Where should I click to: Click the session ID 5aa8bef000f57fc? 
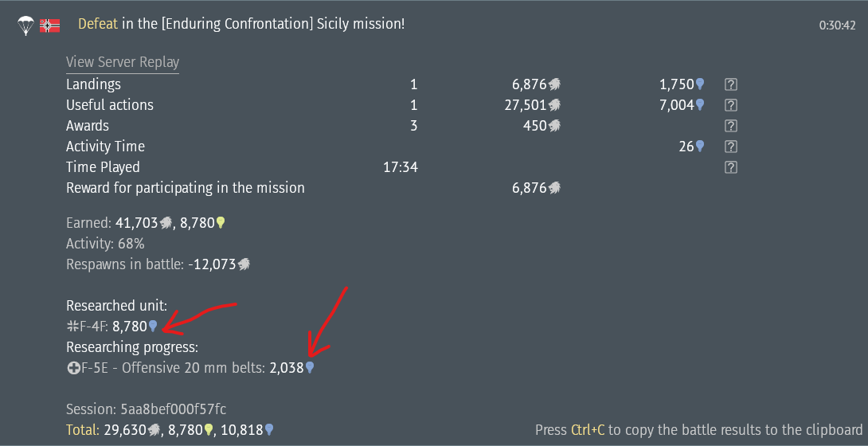173,409
